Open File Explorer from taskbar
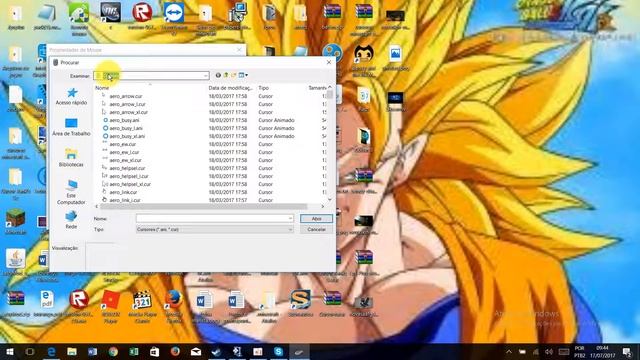 click(72, 351)
